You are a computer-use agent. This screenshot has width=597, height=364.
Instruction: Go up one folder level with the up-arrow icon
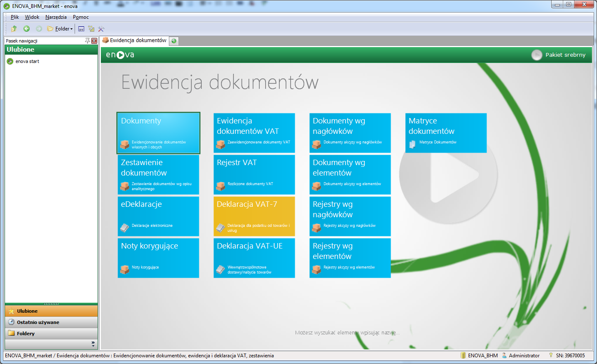[x=14, y=29]
